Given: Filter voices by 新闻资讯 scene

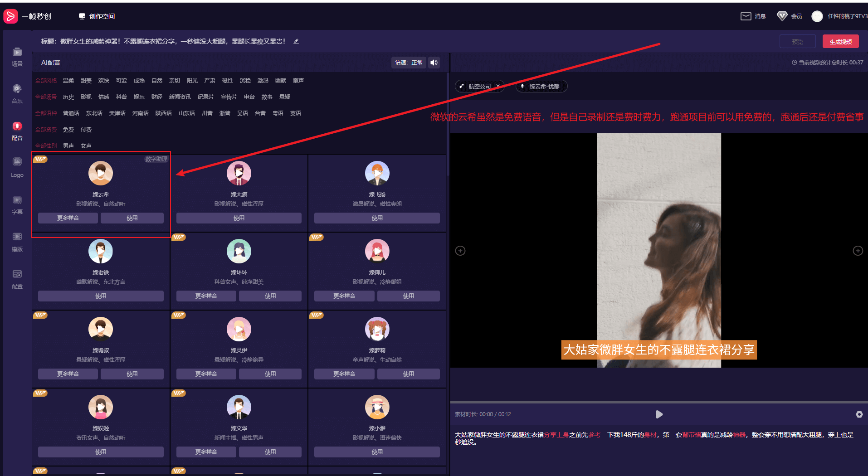Looking at the screenshot, I should click(x=180, y=97).
